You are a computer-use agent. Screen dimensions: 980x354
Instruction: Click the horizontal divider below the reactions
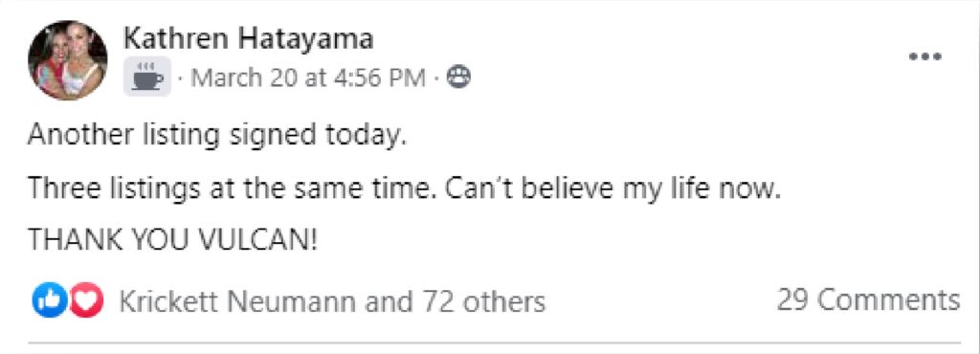[x=495, y=343]
